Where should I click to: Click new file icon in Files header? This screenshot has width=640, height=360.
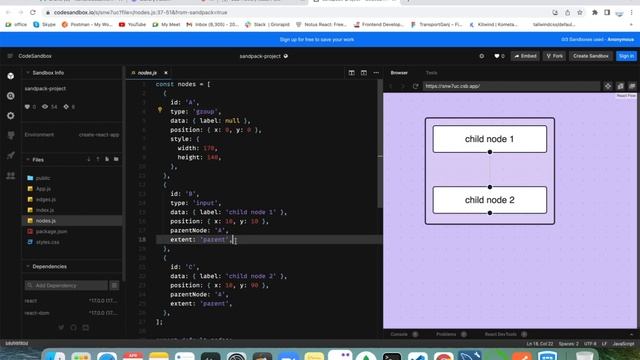click(x=107, y=159)
